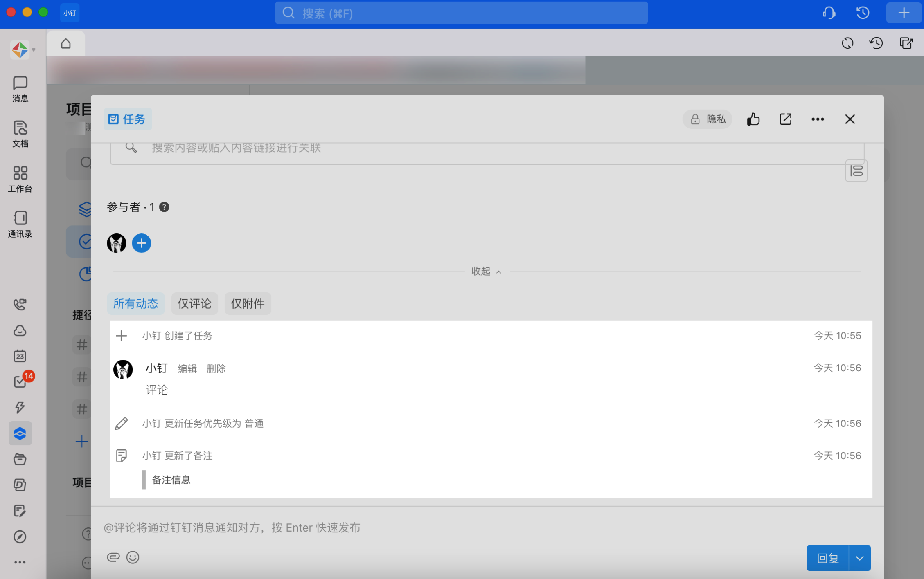The image size is (924, 579).
Task: Open the more options dots at sidebar bottom
Action: pyautogui.click(x=20, y=562)
